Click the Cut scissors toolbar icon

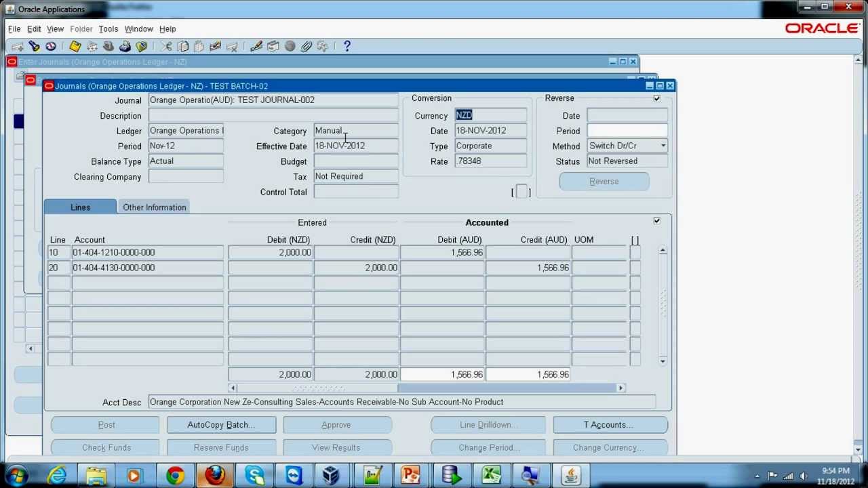click(166, 46)
